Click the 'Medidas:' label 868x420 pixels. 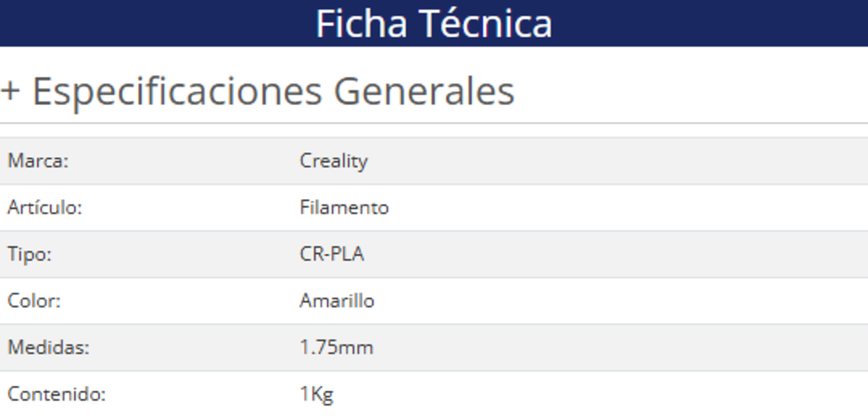click(x=48, y=347)
